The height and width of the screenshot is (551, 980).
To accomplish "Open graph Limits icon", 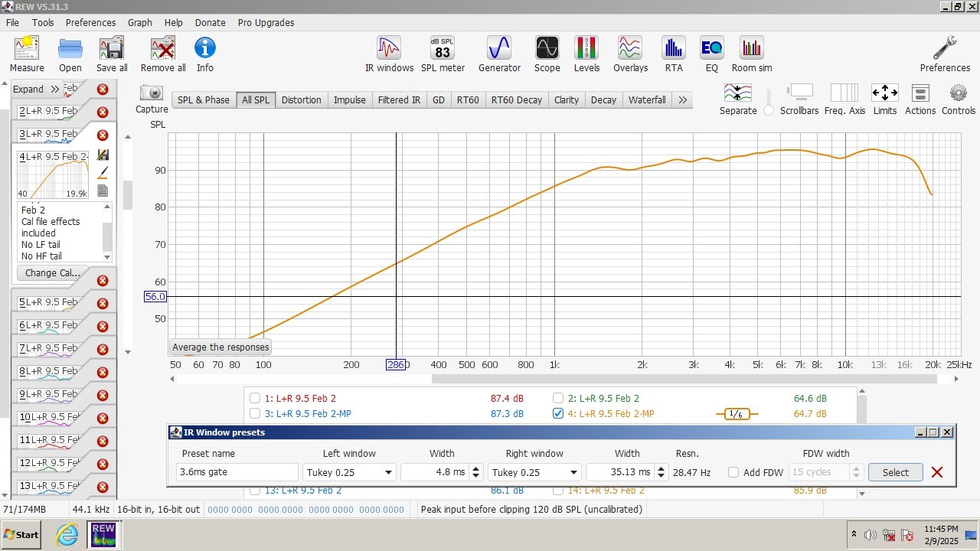I will [884, 99].
